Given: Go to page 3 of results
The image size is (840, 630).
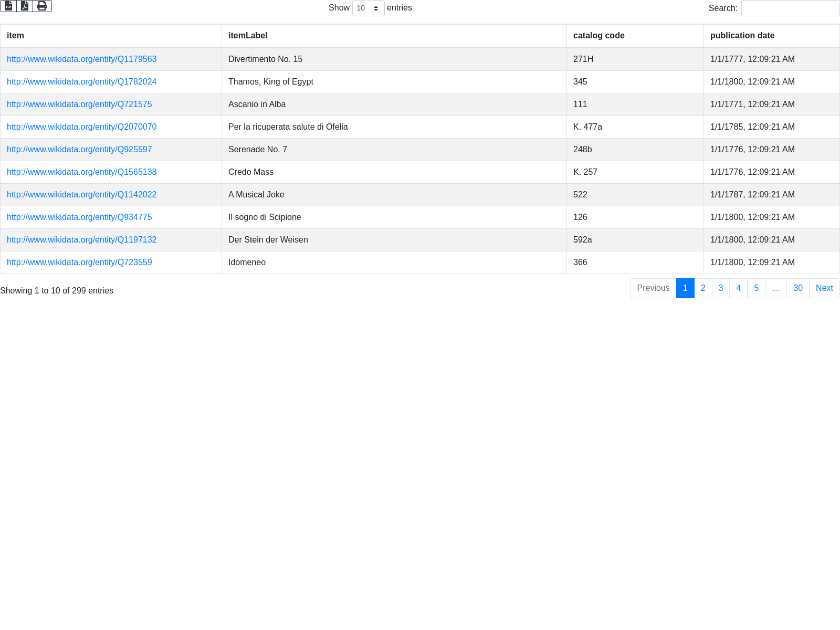Looking at the screenshot, I should tap(721, 288).
